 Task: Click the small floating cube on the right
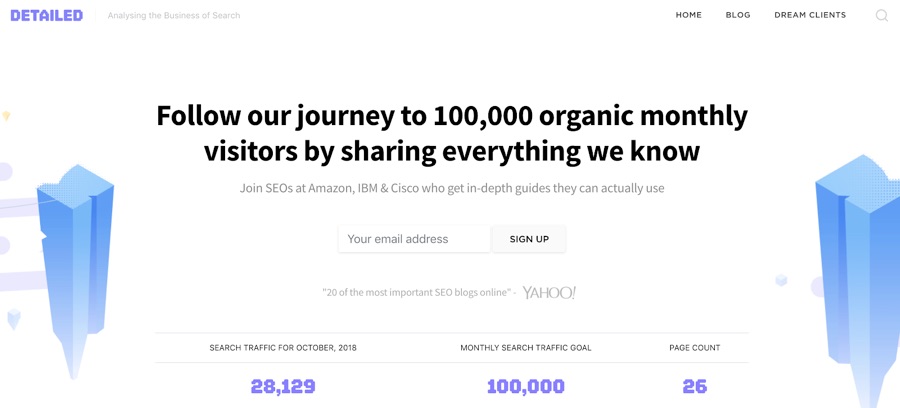coord(781,280)
